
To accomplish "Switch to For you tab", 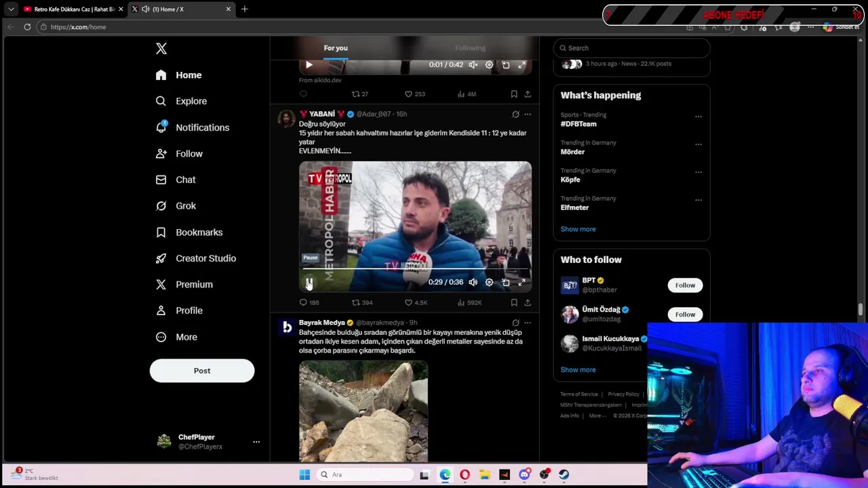I will [x=336, y=48].
